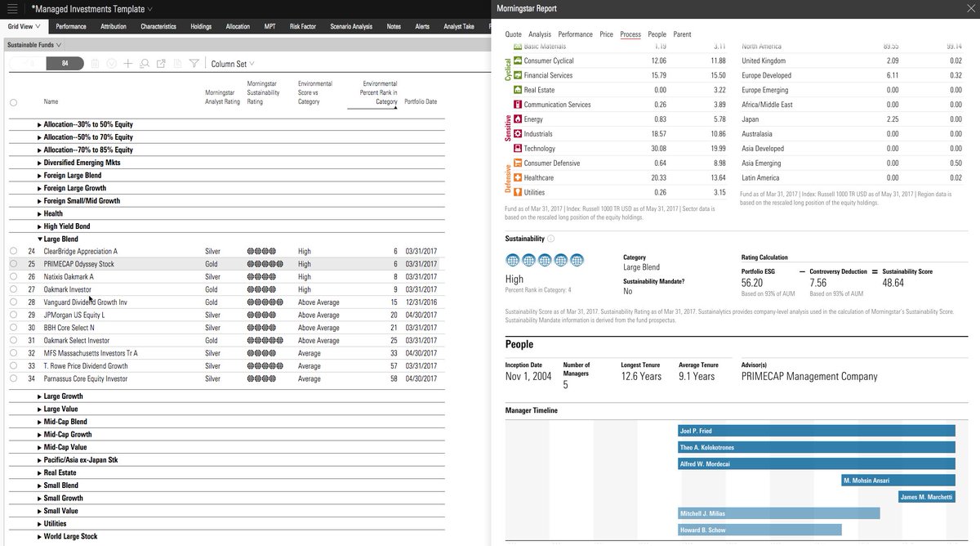The width and height of the screenshot is (980, 546).
Task: Click the circled down-arrow toolbar icon
Action: click(111, 63)
